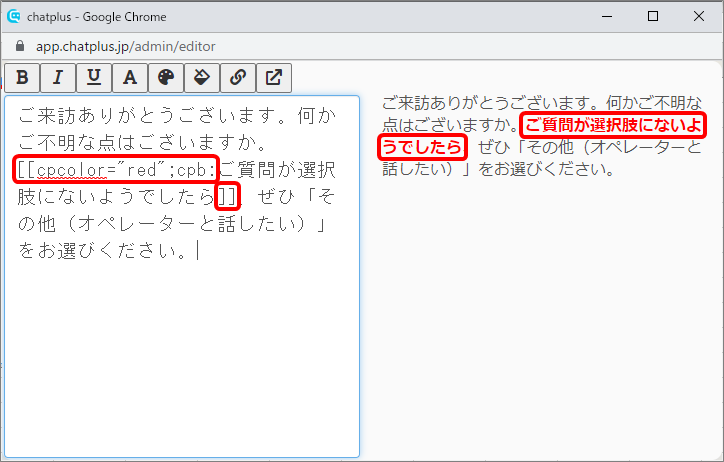The width and height of the screenshot is (724, 462).
Task: Focus the message editor text area
Action: 182,276
